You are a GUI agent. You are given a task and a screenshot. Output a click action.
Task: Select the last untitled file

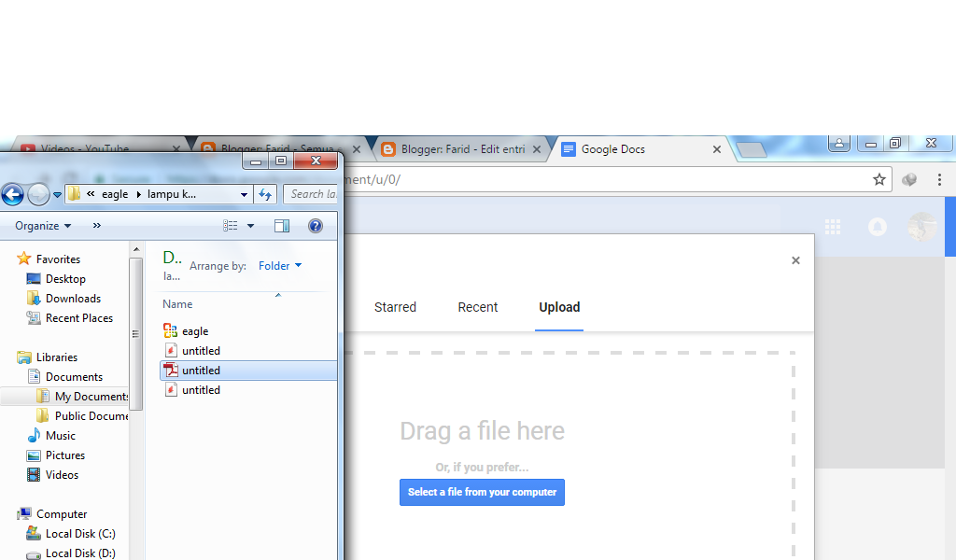tap(202, 390)
